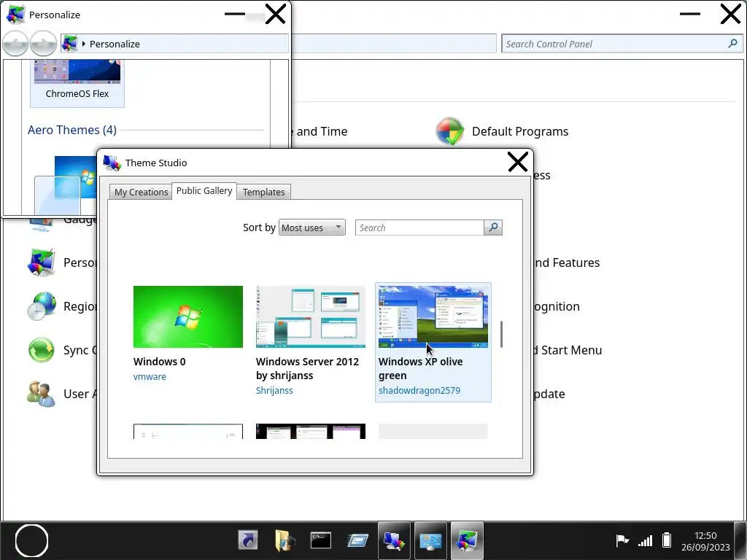
Task: Open the Windows Update link
Action: click(x=549, y=394)
